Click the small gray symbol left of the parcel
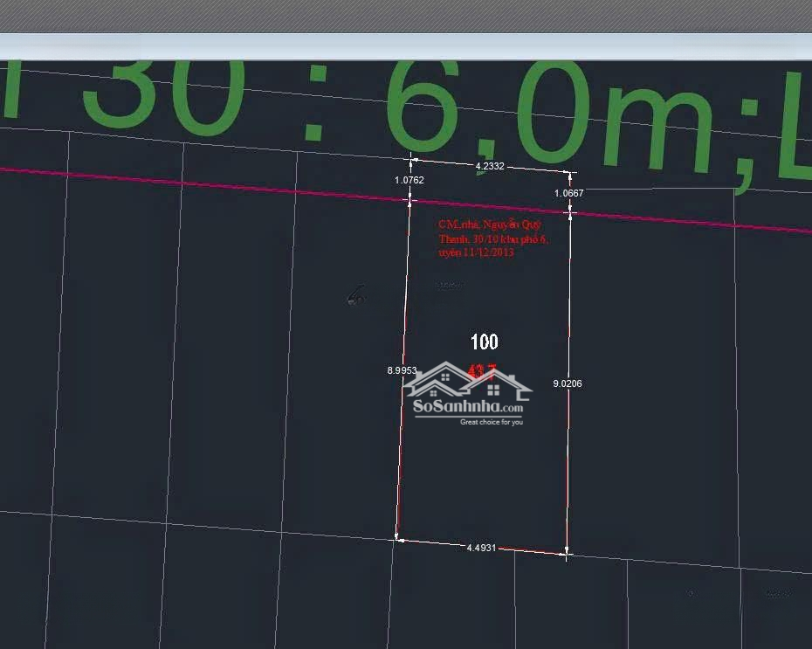This screenshot has height=649, width=812. coord(354,297)
